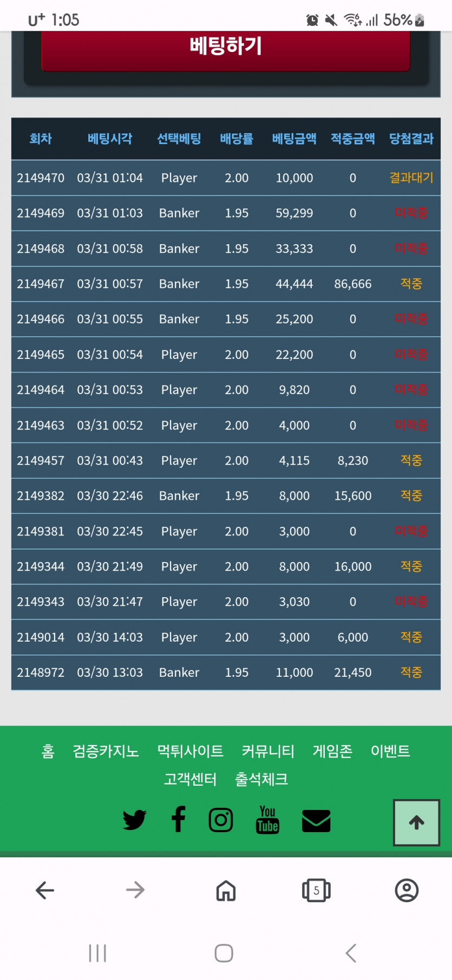452x980 pixels.
Task: Go to the 커뮤니티 footer link
Action: coord(268,751)
